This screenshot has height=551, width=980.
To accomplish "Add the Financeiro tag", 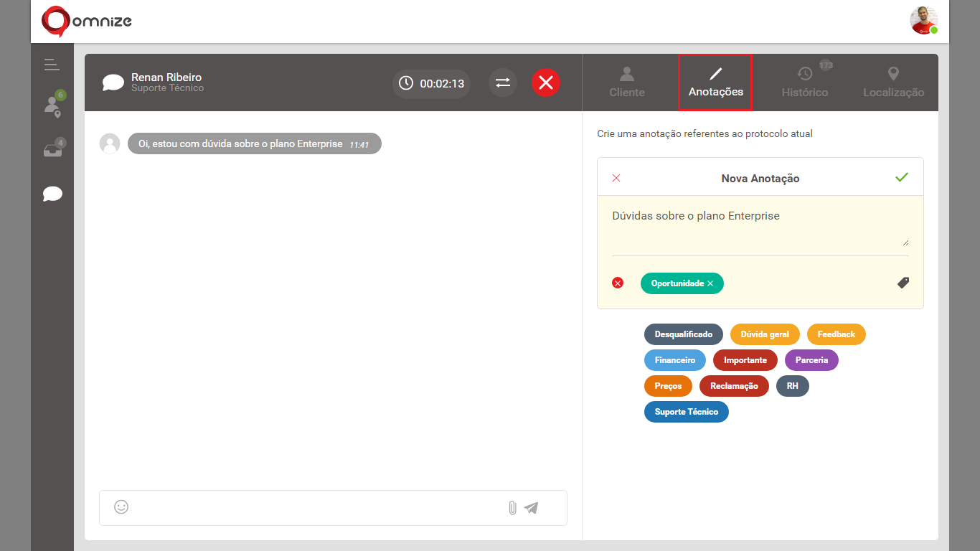I will 675,360.
